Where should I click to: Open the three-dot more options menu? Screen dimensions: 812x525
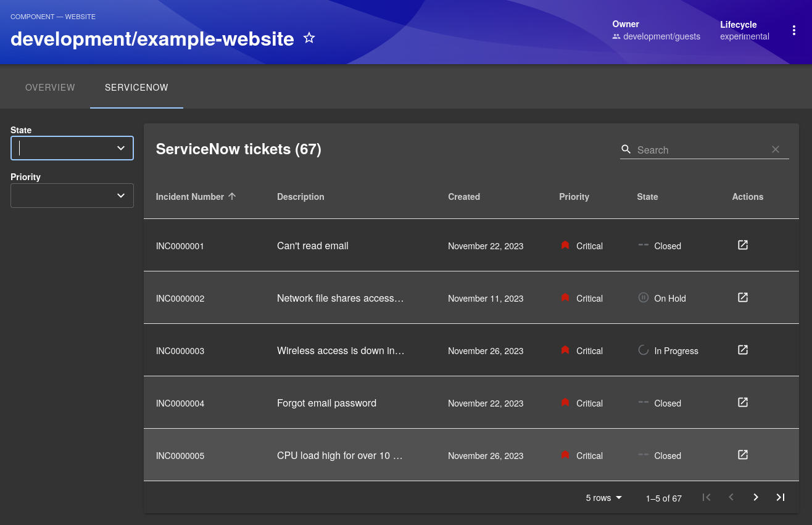(793, 31)
